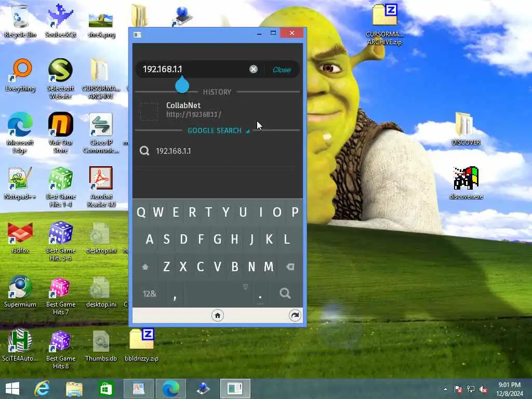Tap the Q key on the keyboard
532x399 pixels.
pos(141,212)
